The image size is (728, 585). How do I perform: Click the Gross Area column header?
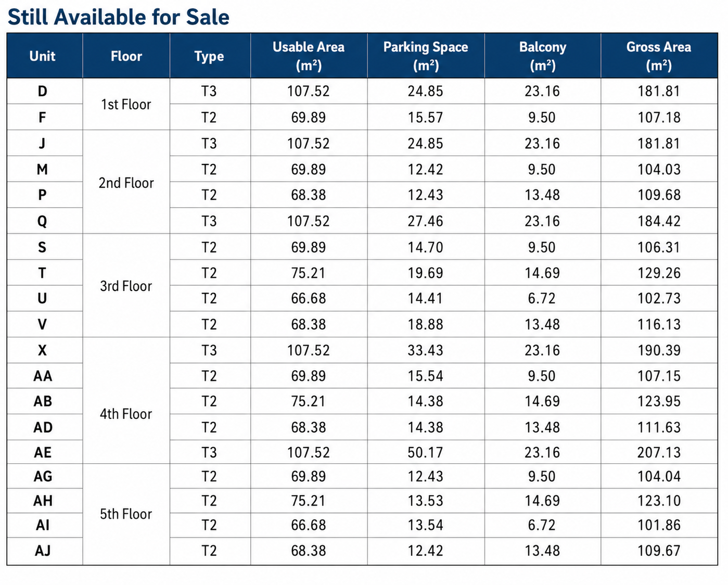[x=659, y=56]
